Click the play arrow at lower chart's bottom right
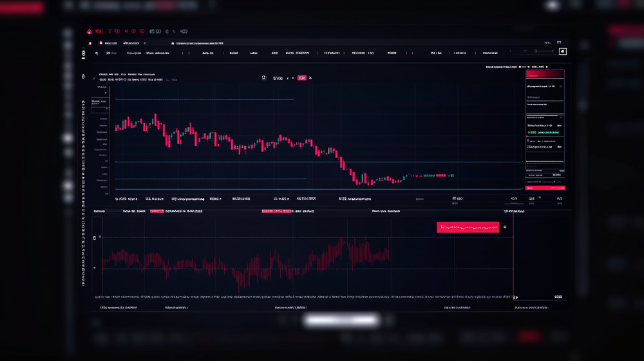This screenshot has height=361, width=644. click(516, 297)
